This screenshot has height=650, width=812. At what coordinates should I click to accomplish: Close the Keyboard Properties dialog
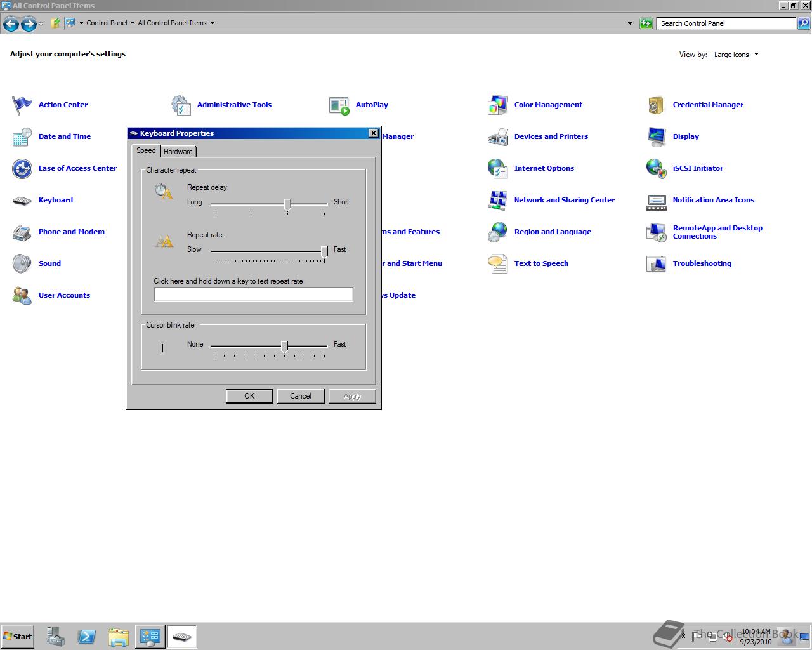(x=374, y=133)
